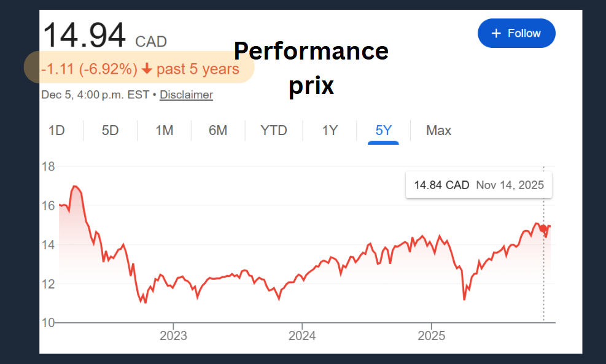
Task: Toggle the 5D chart range
Action: pos(109,130)
